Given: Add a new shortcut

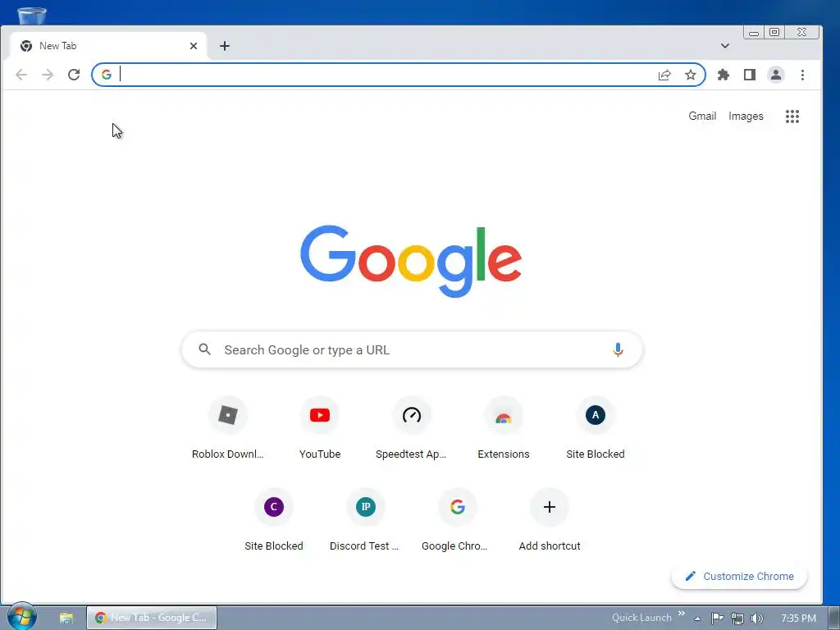Looking at the screenshot, I should click(x=549, y=520).
